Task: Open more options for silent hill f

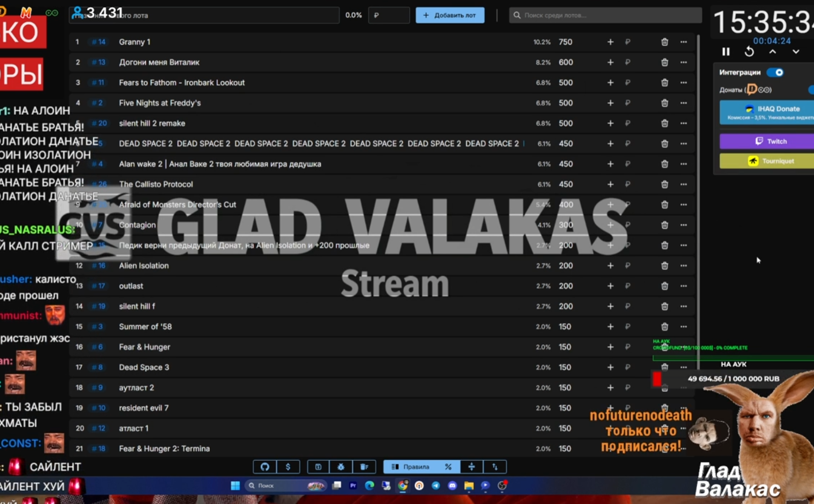Action: coord(684,306)
